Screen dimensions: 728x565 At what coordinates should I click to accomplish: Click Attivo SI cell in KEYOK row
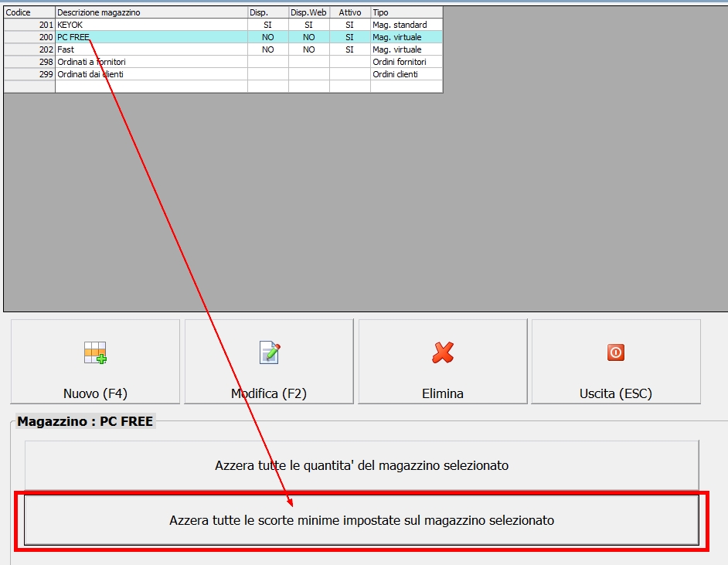pos(349,25)
